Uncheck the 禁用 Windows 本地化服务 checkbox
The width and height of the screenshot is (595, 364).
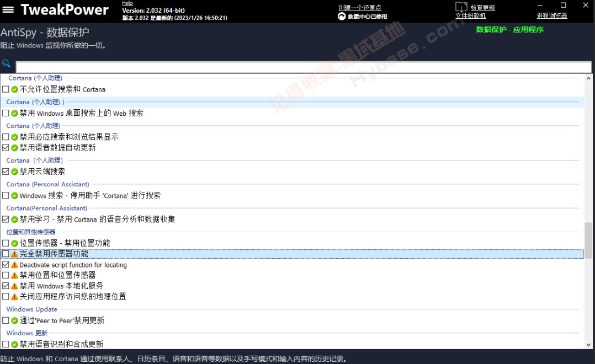(6, 286)
